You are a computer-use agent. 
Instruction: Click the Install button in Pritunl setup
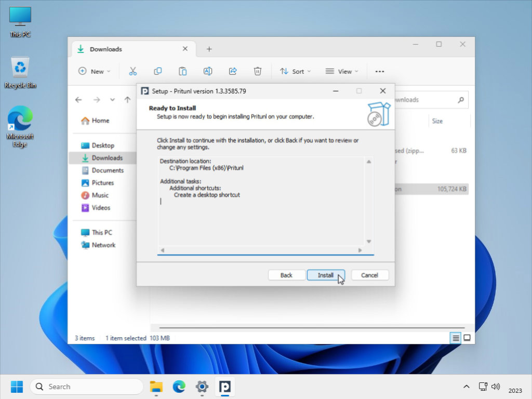tap(326, 275)
